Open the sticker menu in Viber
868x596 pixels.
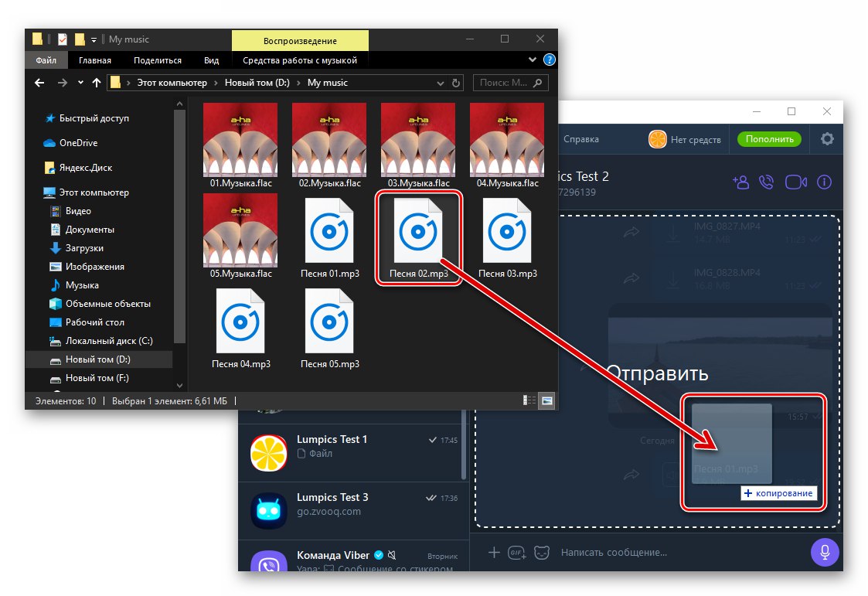542,552
